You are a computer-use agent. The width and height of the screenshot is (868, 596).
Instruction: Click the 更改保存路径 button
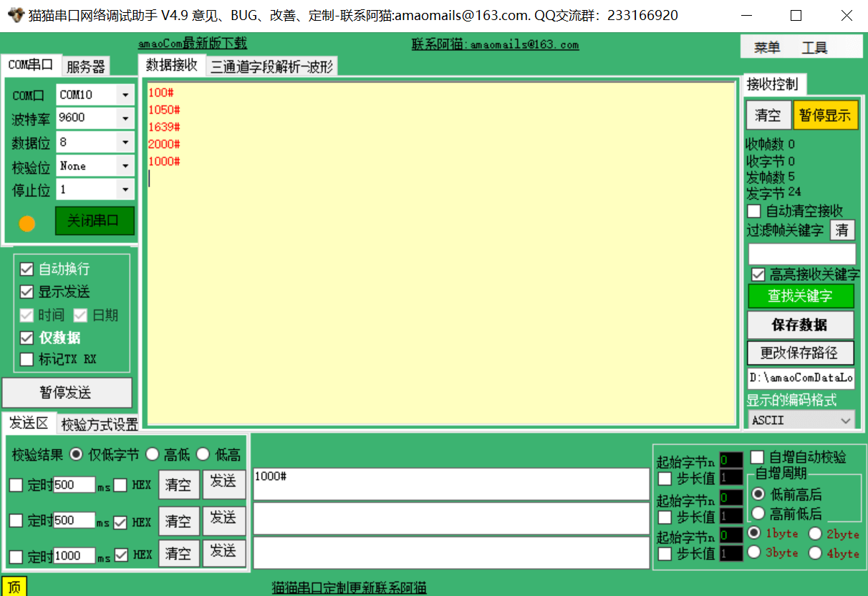(801, 352)
